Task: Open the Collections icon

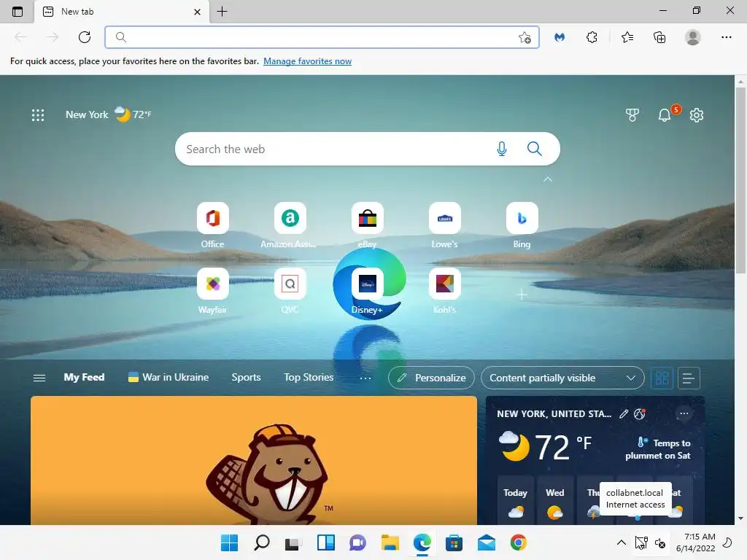Action: (659, 37)
